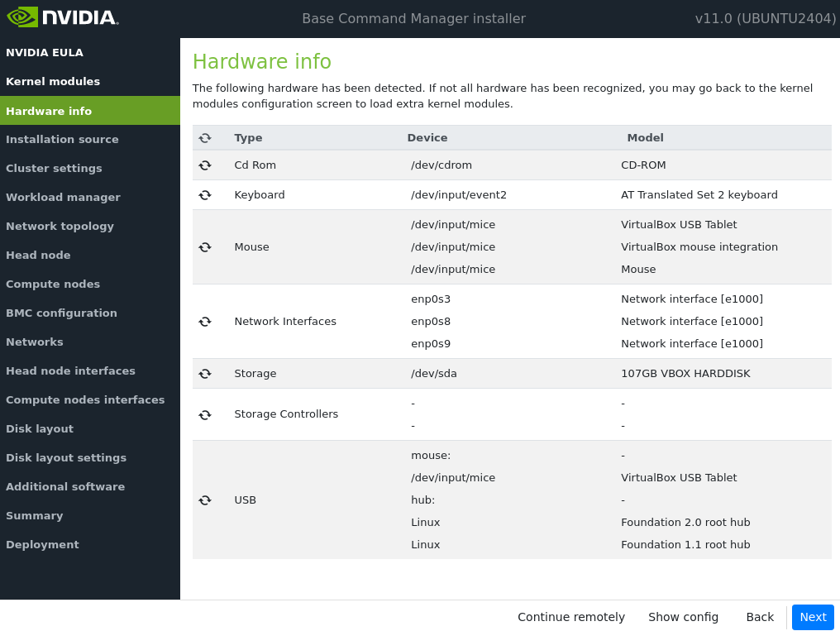Click the 107GB VBOX HARDDISK model
The height and width of the screenshot is (631, 840).
point(685,373)
